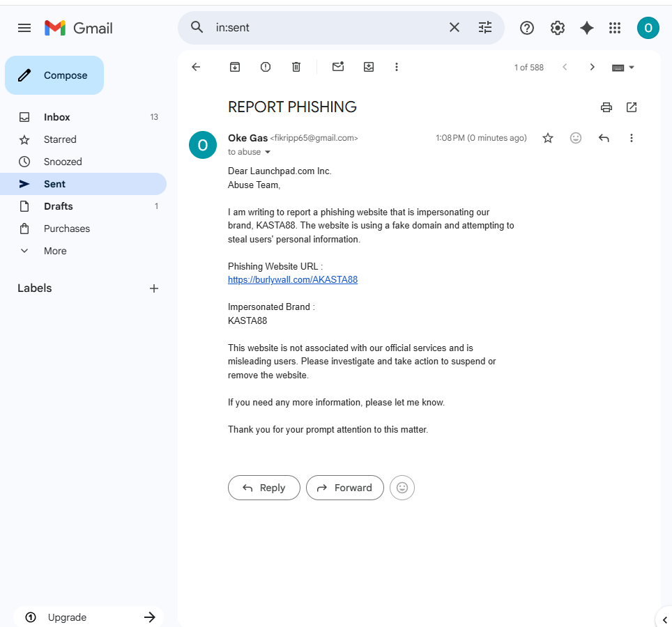Open the input tools keyboard icon
Screen dimensions: 672x627
click(618, 68)
